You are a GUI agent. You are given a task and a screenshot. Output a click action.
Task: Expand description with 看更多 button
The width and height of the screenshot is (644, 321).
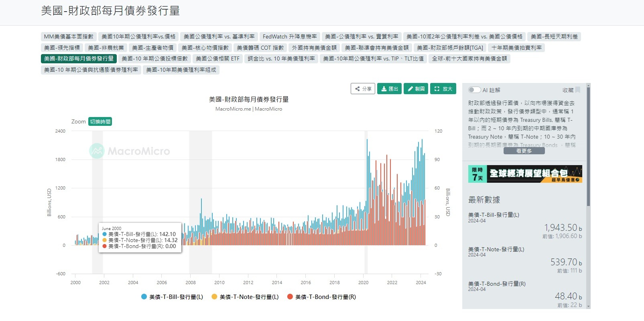click(x=524, y=151)
